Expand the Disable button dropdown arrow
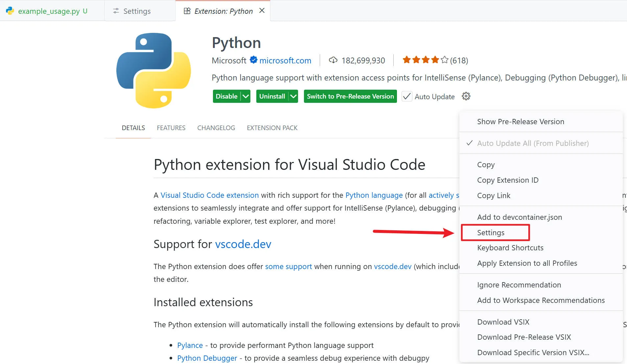Image resolution: width=627 pixels, height=364 pixels. pos(245,96)
